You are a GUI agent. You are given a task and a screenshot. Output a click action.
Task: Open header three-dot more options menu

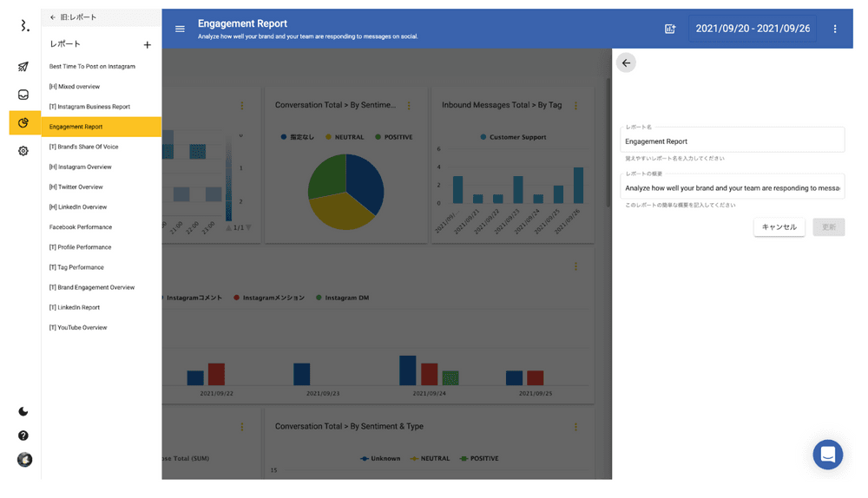[835, 29]
